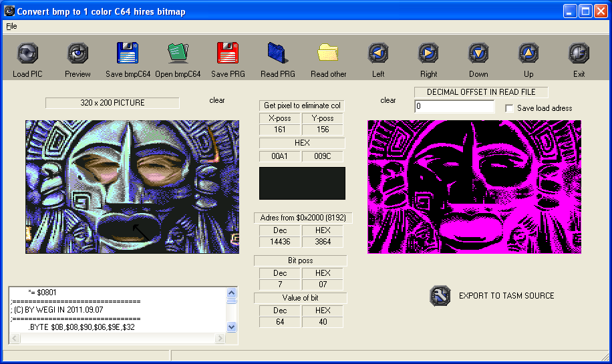The width and height of the screenshot is (612, 364).
Task: Click clear above the source picture
Action: pyautogui.click(x=217, y=100)
